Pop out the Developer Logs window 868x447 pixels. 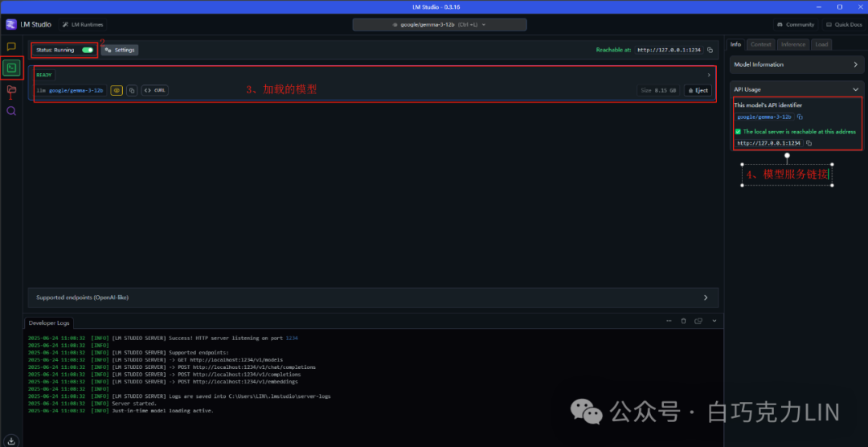[x=698, y=321]
